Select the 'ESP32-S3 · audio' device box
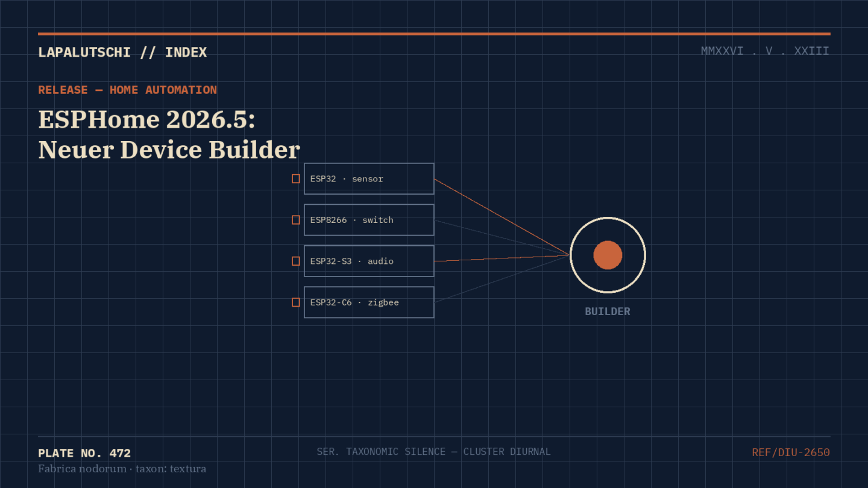The height and width of the screenshot is (488, 868). coord(369,261)
